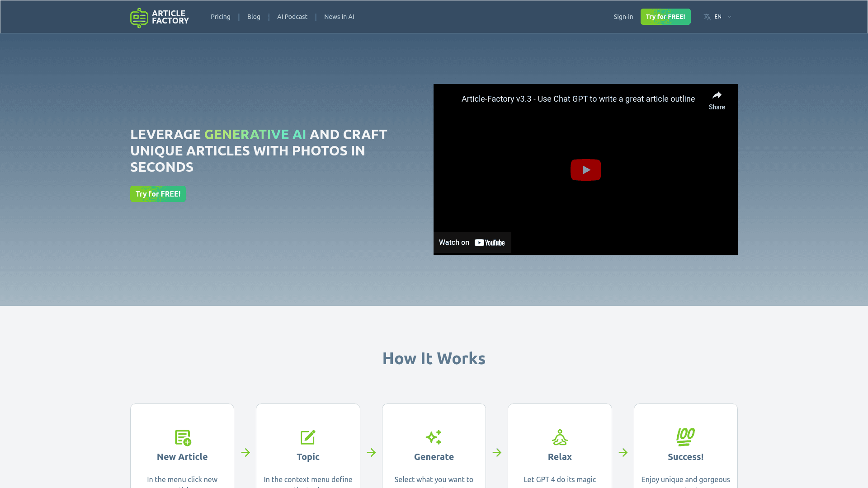Click the YouTube Share arrow icon
Viewport: 868px width, 488px height.
(717, 95)
